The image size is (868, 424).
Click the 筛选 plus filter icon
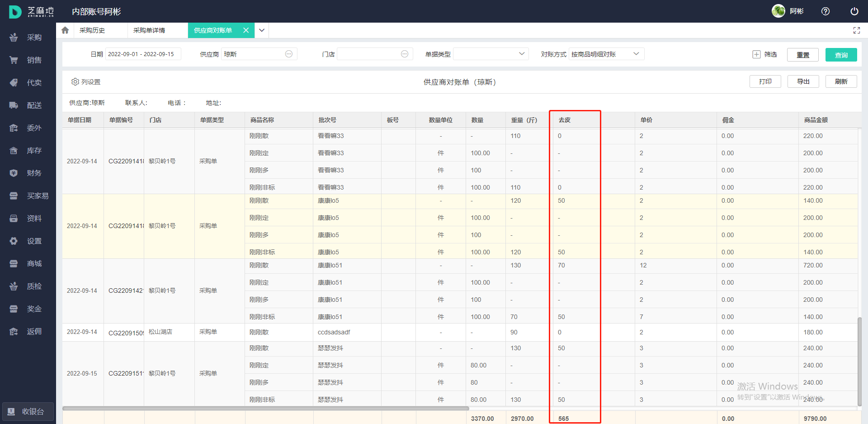(x=756, y=54)
